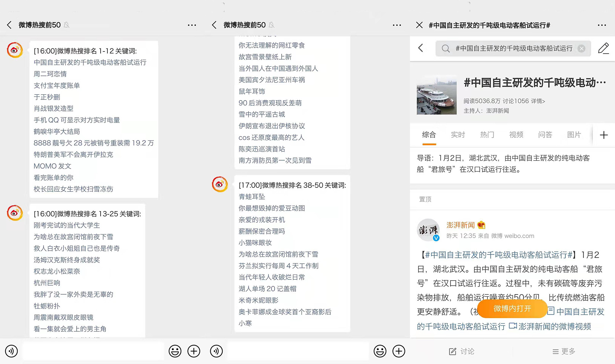
Task: Select 刚考完试的当代大学生 keyword
Action: pyautogui.click(x=67, y=225)
